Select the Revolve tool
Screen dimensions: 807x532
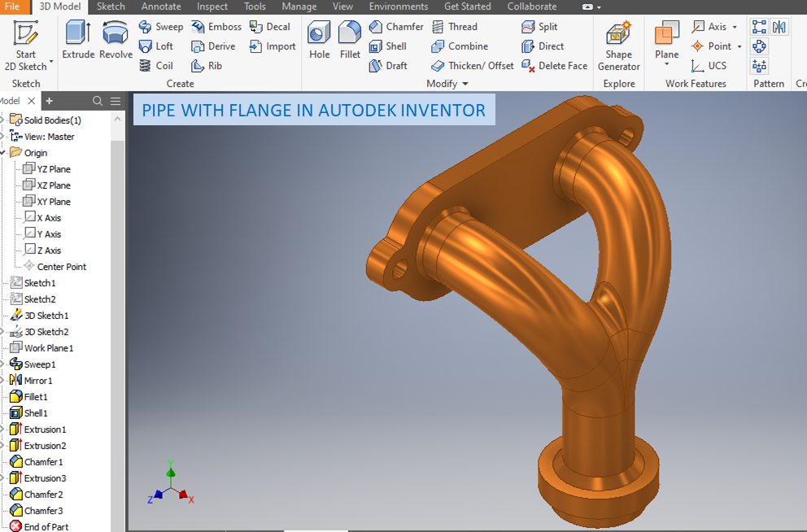coord(116,40)
